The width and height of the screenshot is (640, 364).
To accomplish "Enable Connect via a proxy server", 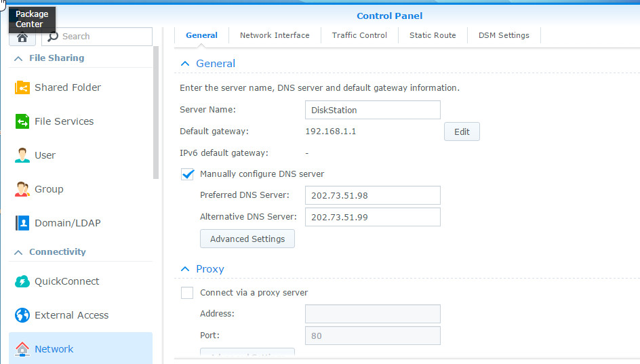I will [x=187, y=293].
